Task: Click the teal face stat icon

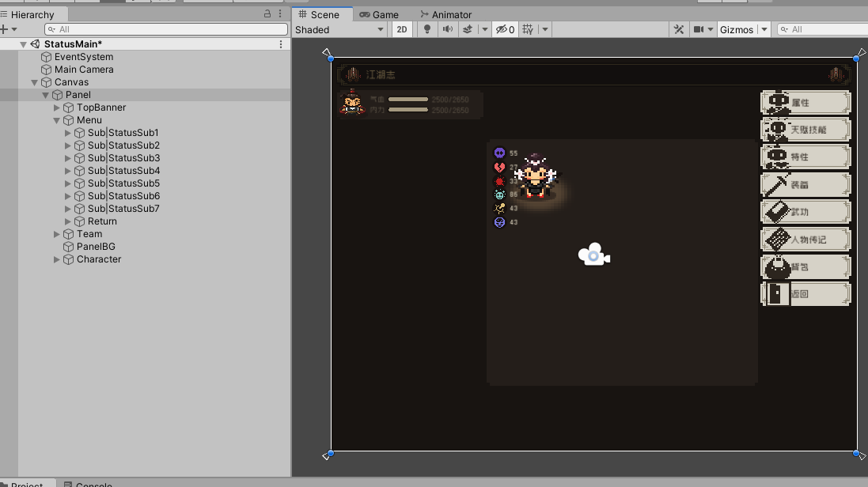Action: point(499,194)
